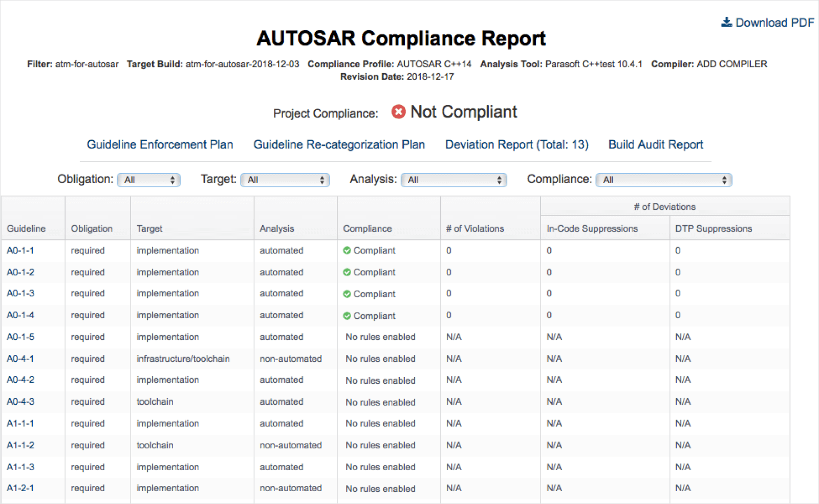Click the # of Violations column header
819x504 pixels.
pyautogui.click(x=475, y=228)
